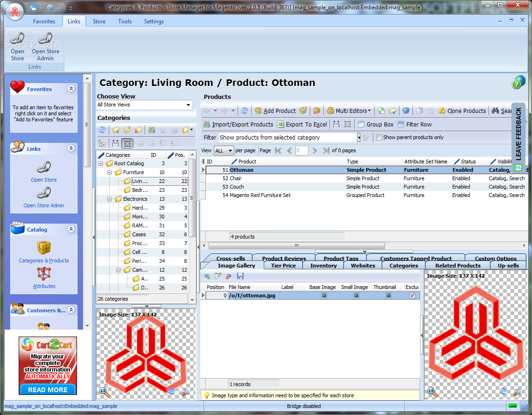Open the Favorites ribbon tab

[x=44, y=21]
